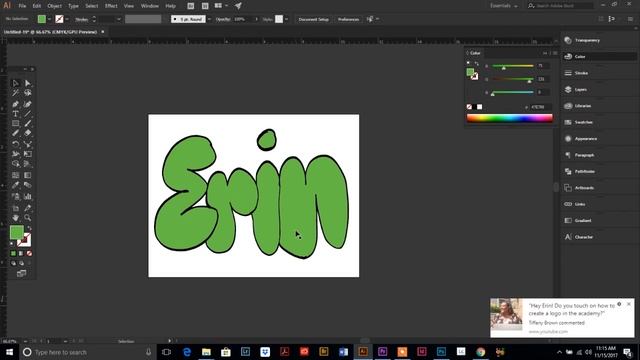Viewport: 640px width, 360px height.
Task: Enable Draw Behind mode
Action: pyautogui.click(x=21, y=263)
